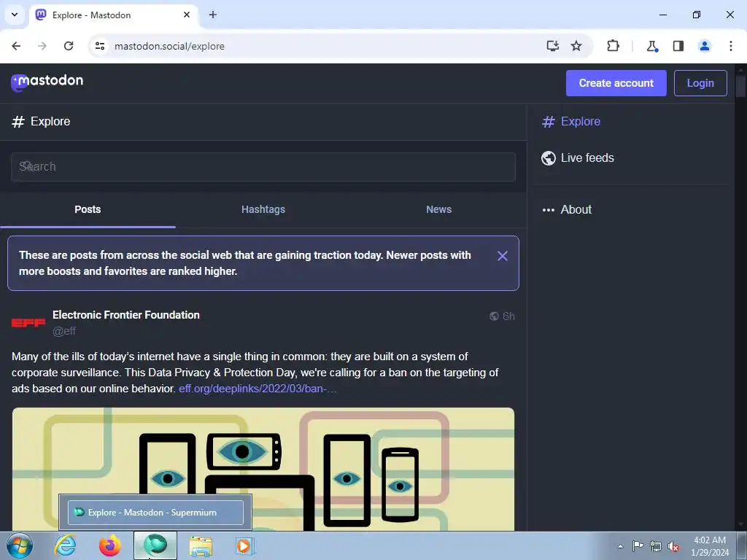Open the About sidebar link
The width and height of the screenshot is (747, 560).
point(567,209)
